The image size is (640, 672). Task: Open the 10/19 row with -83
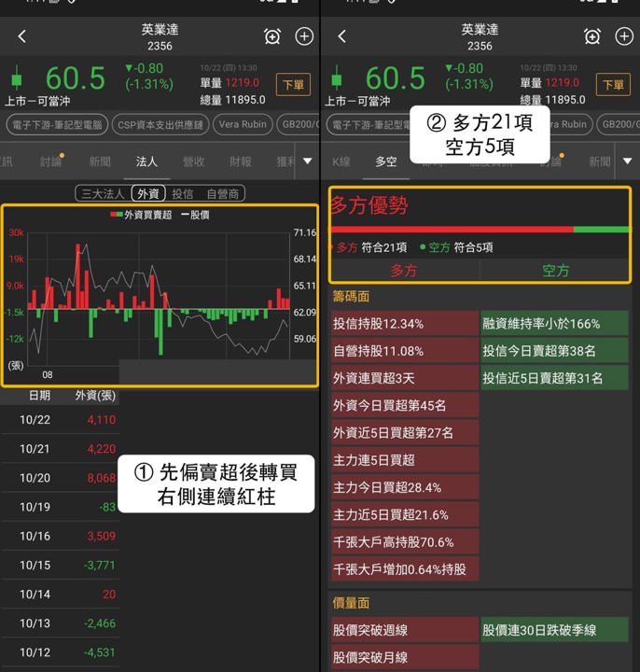point(61,507)
